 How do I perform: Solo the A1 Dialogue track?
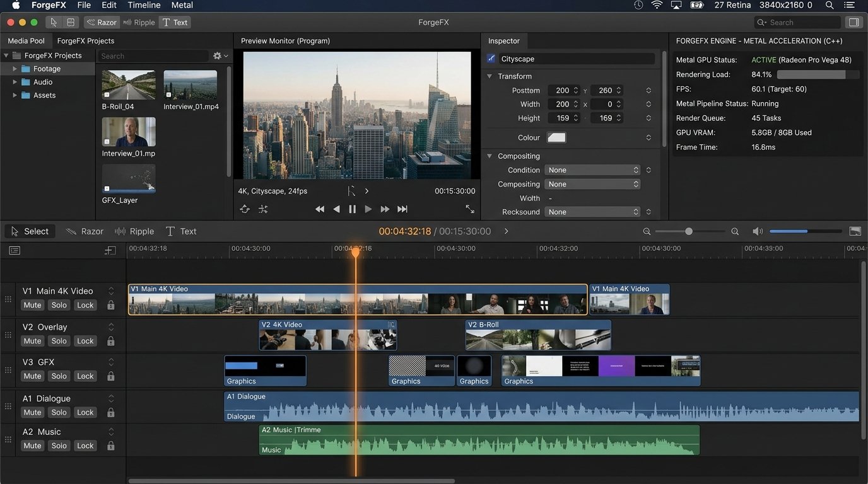(x=59, y=412)
